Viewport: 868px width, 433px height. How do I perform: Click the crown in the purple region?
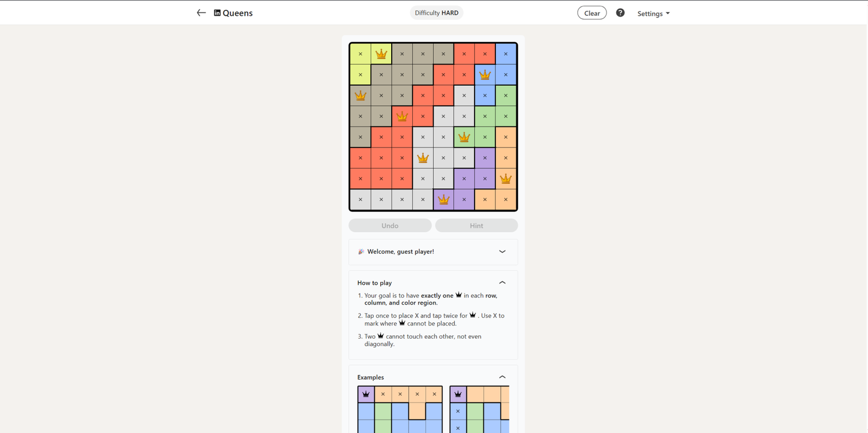(444, 200)
